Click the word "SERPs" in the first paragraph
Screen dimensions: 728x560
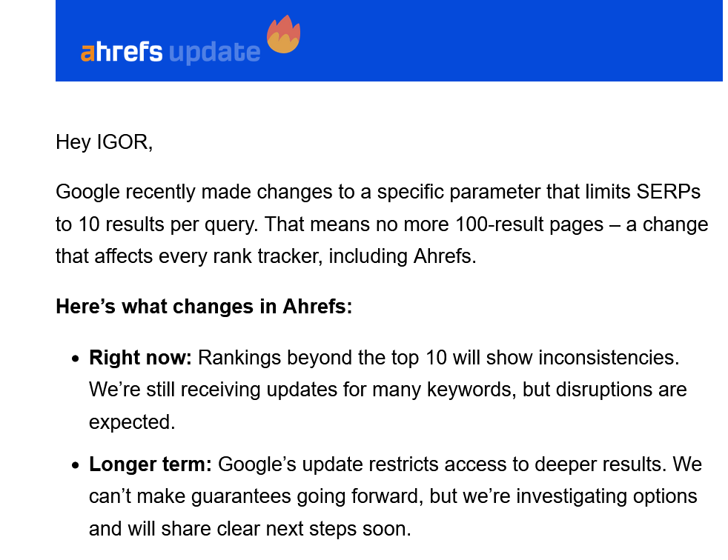point(669,192)
